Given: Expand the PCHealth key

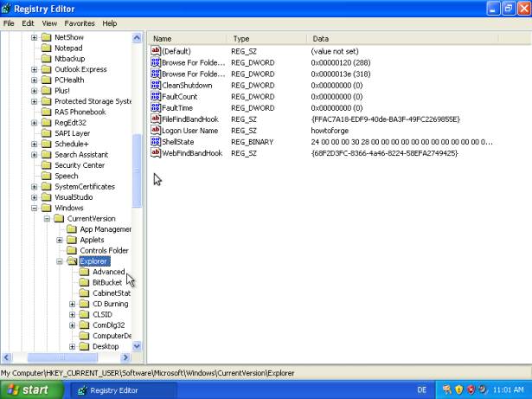Looking at the screenshot, I should (x=35, y=80).
